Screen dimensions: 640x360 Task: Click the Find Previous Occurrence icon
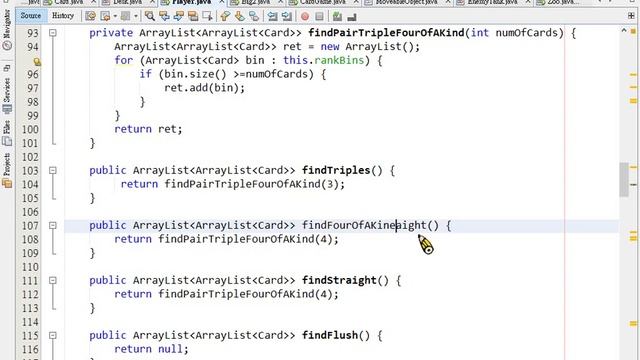[164, 16]
